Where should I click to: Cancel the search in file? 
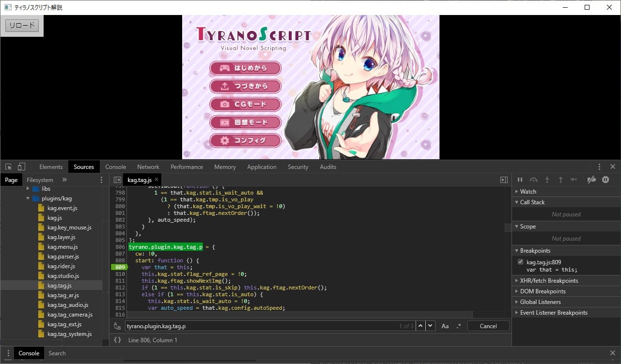click(x=488, y=326)
